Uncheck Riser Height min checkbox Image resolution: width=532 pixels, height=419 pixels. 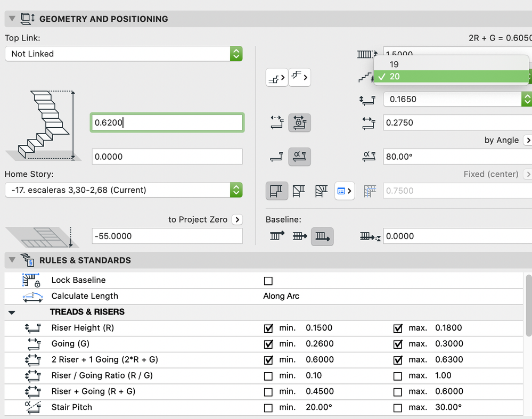pos(268,328)
